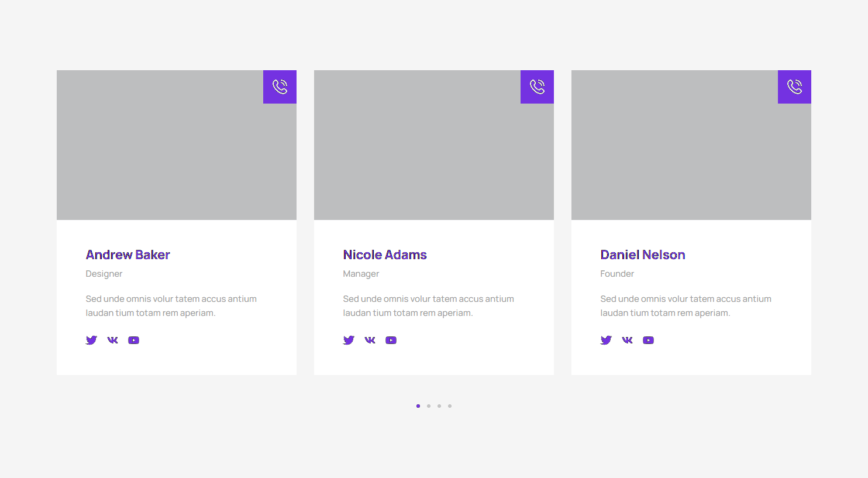Click the phone icon on Nicole Adams' card
Image resolution: width=868 pixels, height=478 pixels.
537,87
